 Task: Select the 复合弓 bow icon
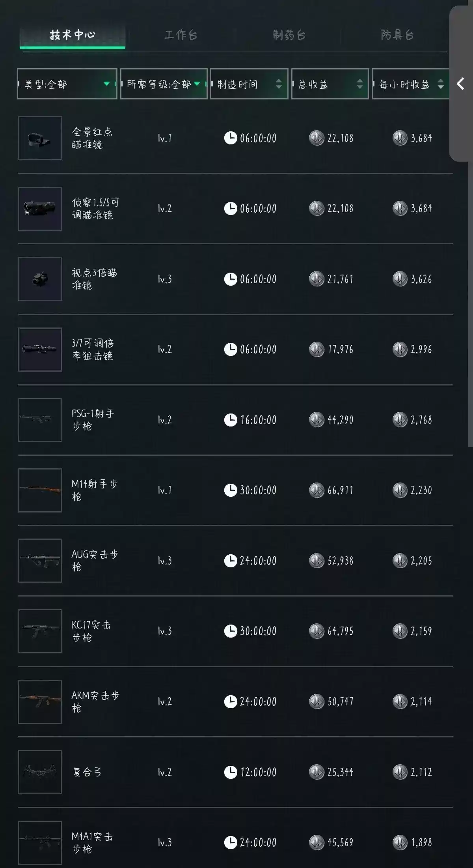(x=40, y=772)
